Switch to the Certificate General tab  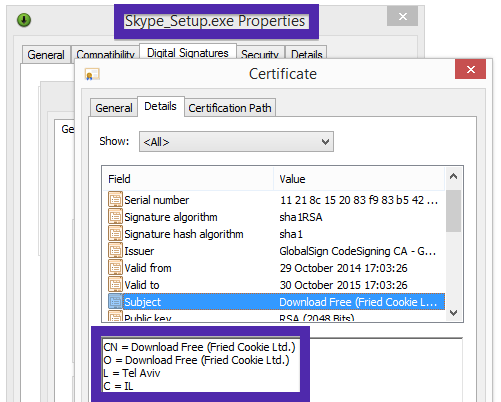(114, 108)
